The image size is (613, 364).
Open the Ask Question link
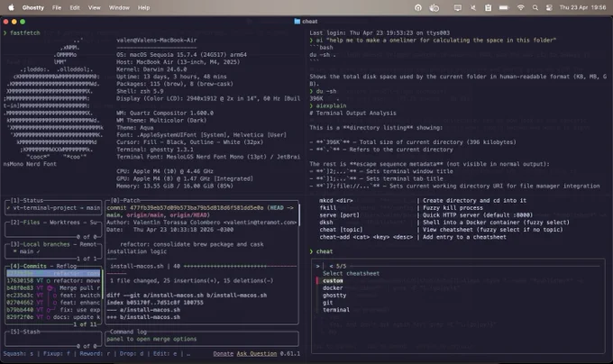coord(256,353)
